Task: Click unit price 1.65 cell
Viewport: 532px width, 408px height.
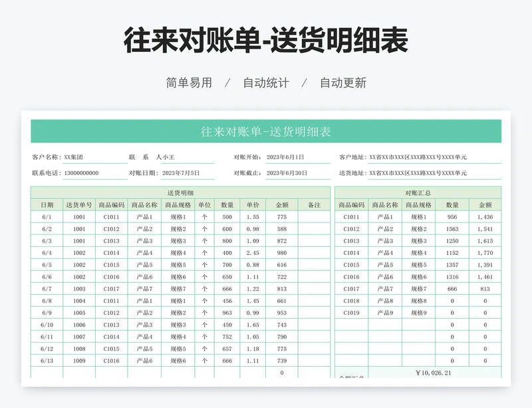Action: [x=253, y=325]
